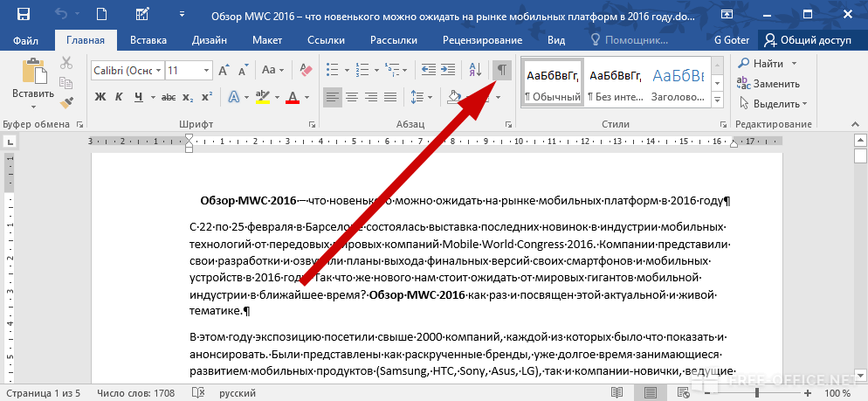This screenshot has height=401, width=868.
Task: Expand the Calibri font name dropdown
Action: pos(159,71)
